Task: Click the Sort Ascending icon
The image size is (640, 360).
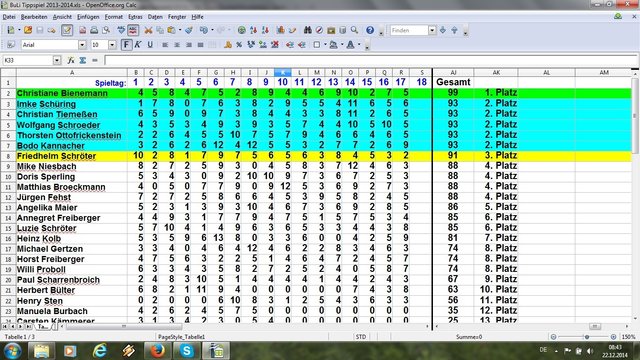Action: (253, 30)
